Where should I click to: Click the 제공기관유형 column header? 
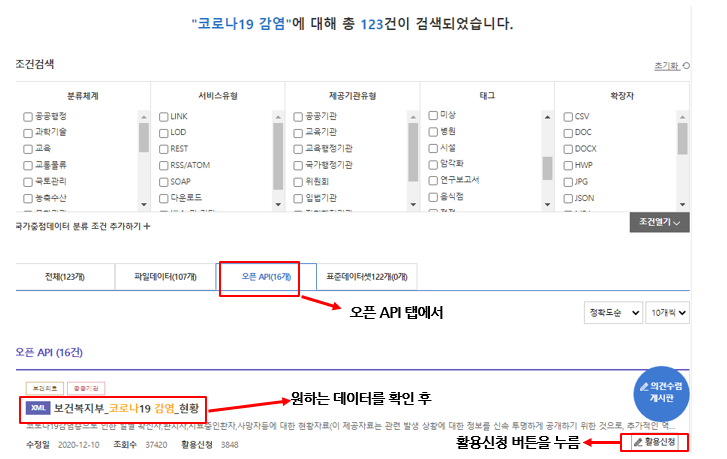352,96
